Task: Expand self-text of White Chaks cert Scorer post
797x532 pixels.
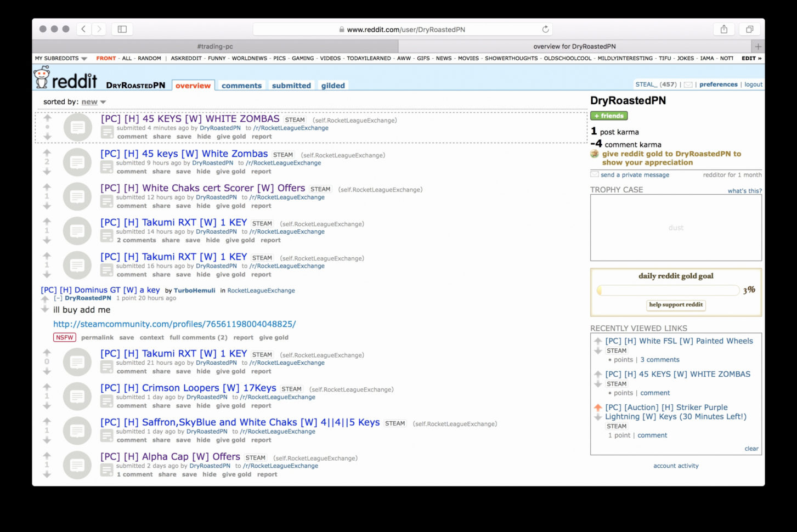Action: coord(106,201)
